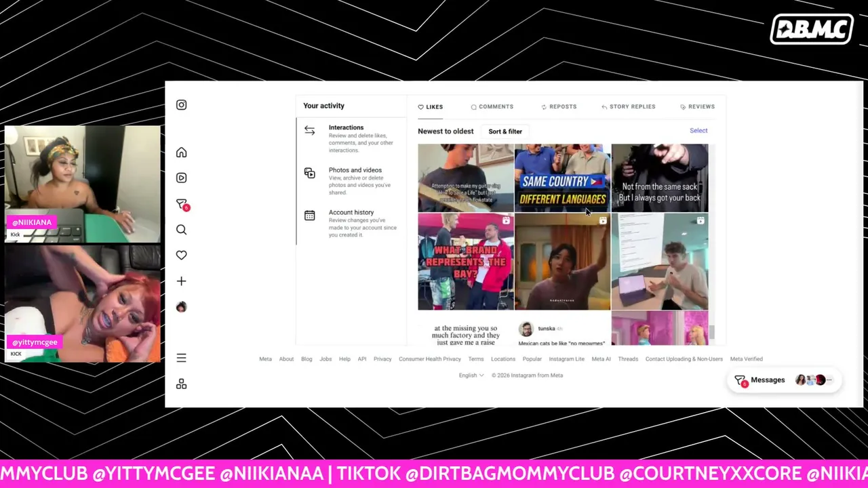Open the Photos and videos section
Screen dimensions: 868x488
coord(351,181)
